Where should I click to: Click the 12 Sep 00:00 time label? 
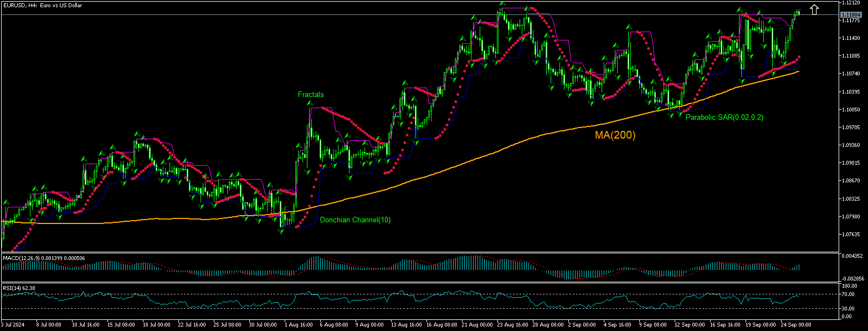(x=688, y=323)
